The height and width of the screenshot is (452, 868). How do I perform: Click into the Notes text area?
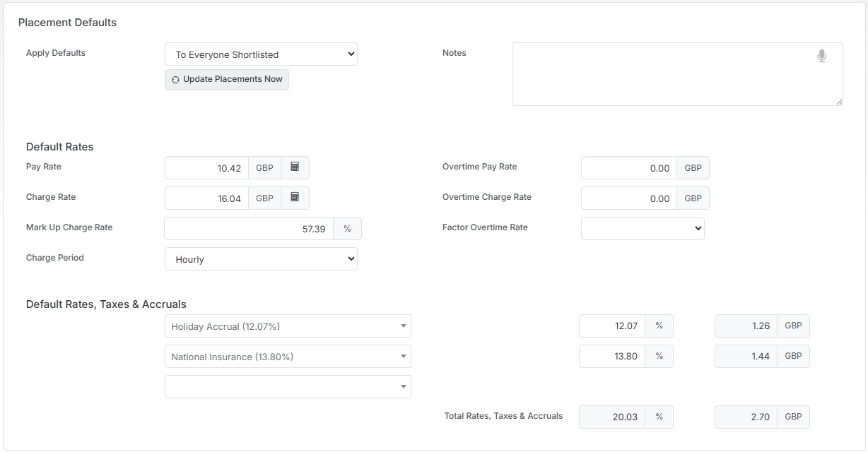677,74
